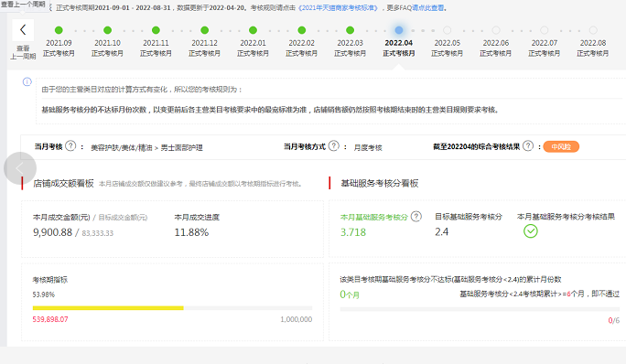Select the 2021.10 assessment month marker
Viewport: 626px width, 364px height.
pyautogui.click(x=107, y=30)
